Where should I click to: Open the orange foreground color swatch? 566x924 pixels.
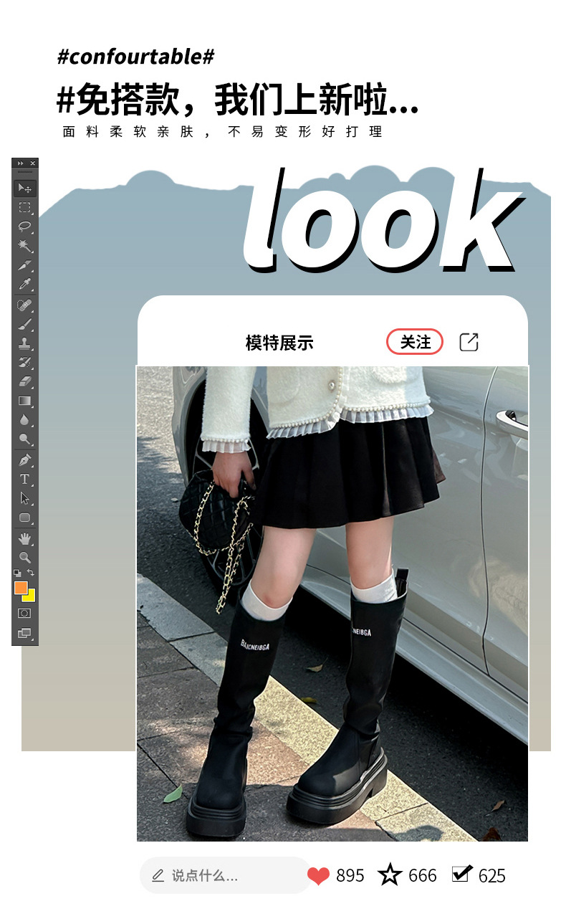click(x=20, y=586)
